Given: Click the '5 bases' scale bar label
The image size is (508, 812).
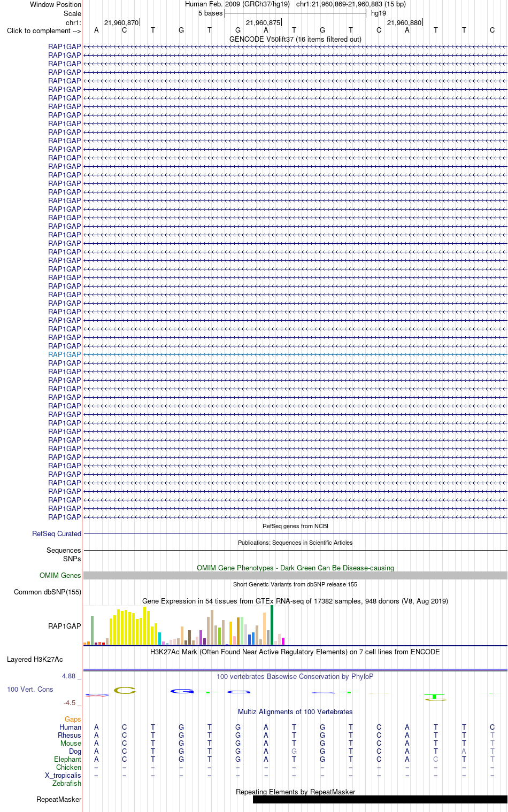Looking at the screenshot, I should tap(210, 13).
